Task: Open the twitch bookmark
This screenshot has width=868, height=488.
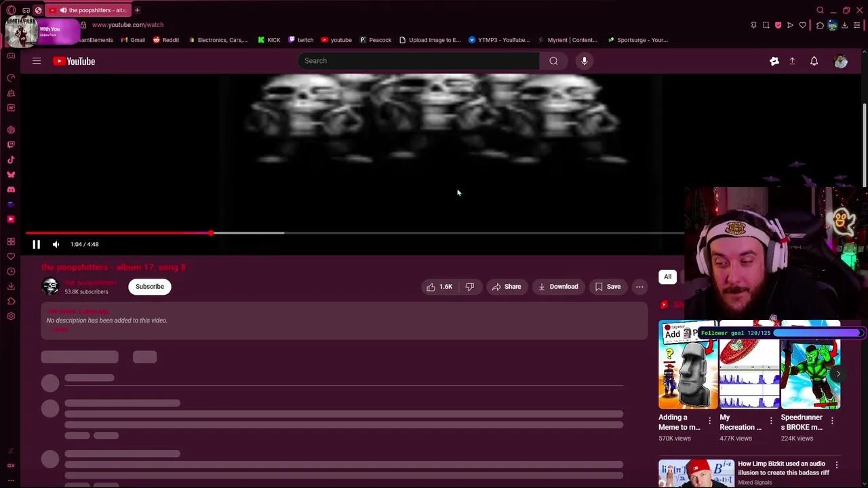Action: 301,40
